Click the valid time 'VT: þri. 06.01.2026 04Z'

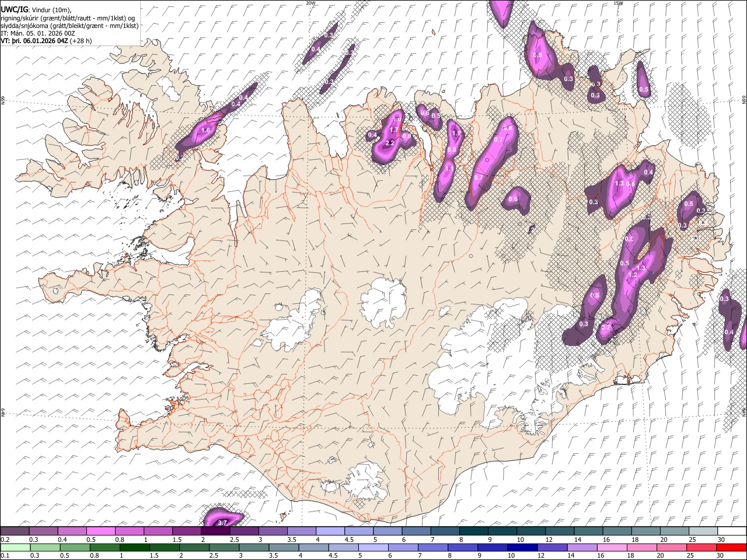point(34,41)
